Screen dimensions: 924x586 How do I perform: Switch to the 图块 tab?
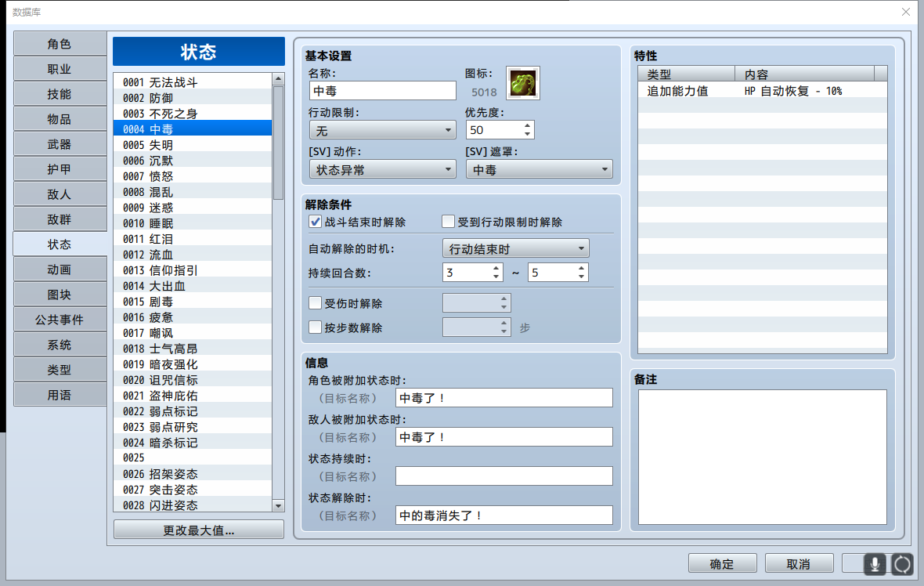click(60, 295)
